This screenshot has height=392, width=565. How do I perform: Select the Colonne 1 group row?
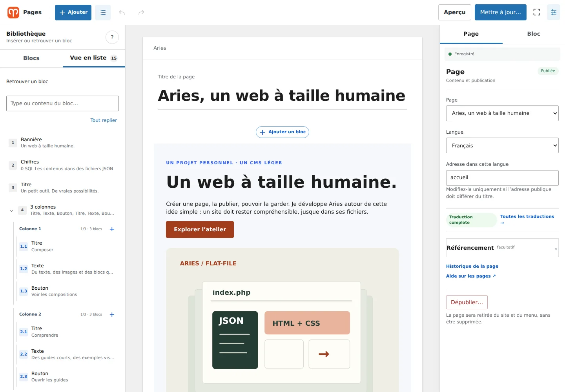click(63, 229)
